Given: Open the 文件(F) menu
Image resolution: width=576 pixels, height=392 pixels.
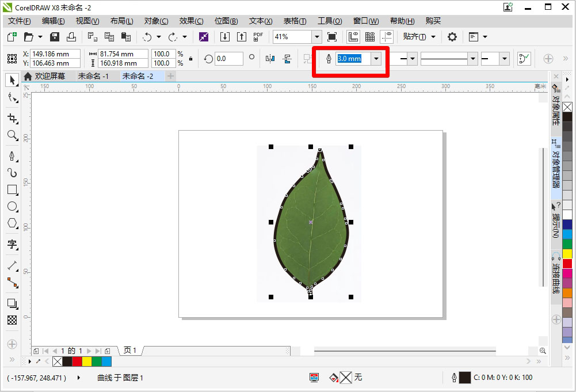Looking at the screenshot, I should [20, 21].
